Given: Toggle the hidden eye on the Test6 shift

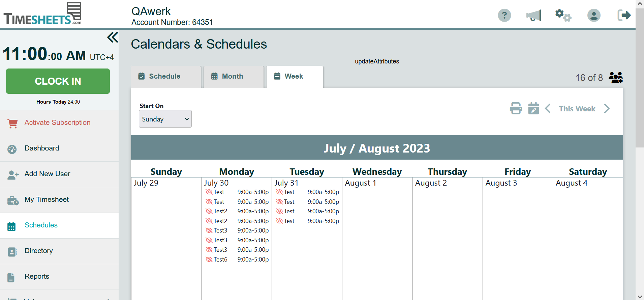Looking at the screenshot, I should pos(209,260).
